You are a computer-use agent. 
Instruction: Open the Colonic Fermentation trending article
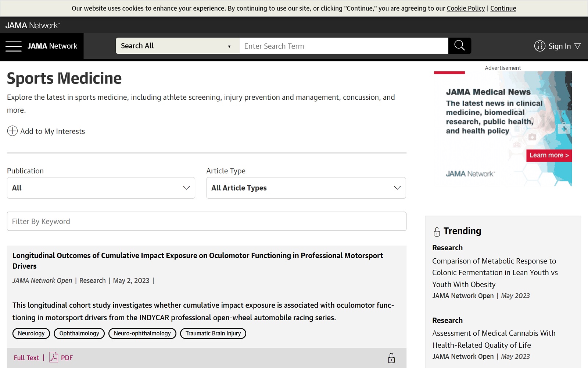click(x=495, y=273)
